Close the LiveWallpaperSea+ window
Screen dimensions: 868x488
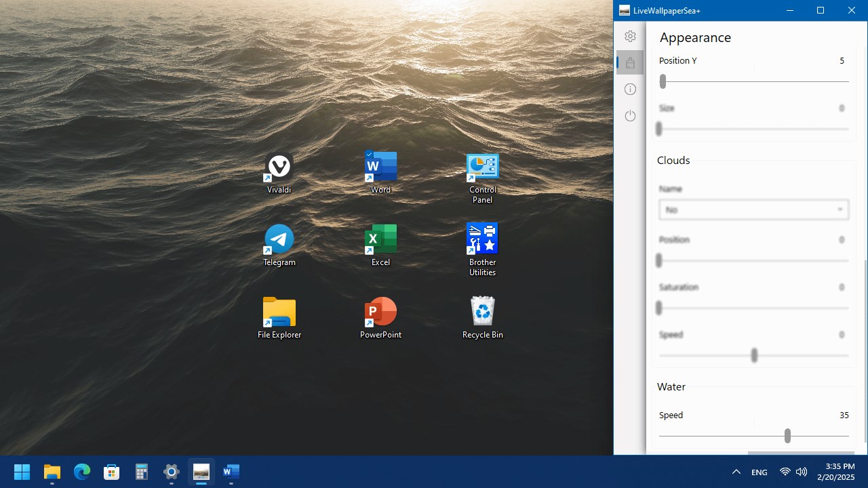(852, 10)
